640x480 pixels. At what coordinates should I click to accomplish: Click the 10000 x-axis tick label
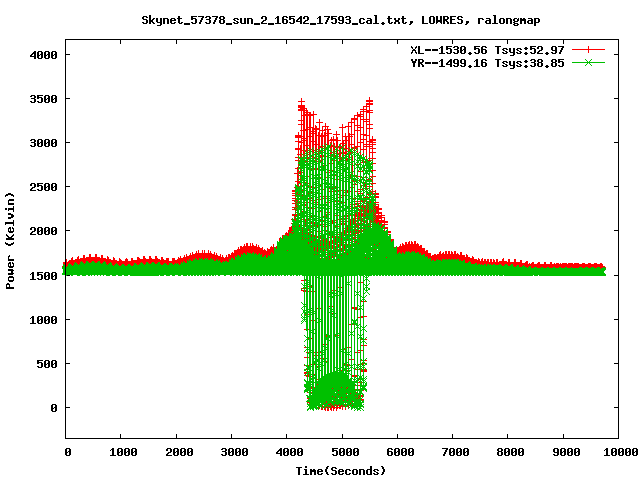click(621, 452)
